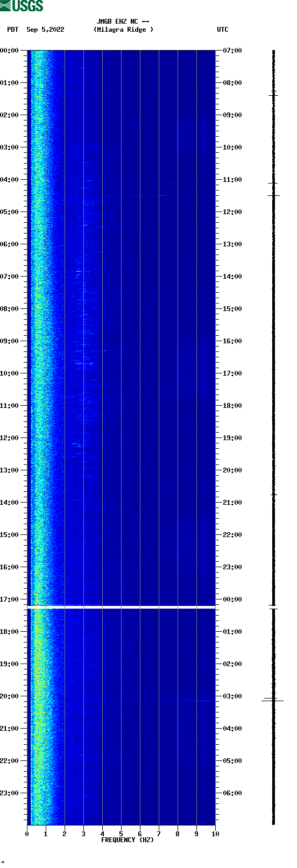Click the 16:00 UTC time label
The width and height of the screenshot is (297, 868).
click(232, 341)
